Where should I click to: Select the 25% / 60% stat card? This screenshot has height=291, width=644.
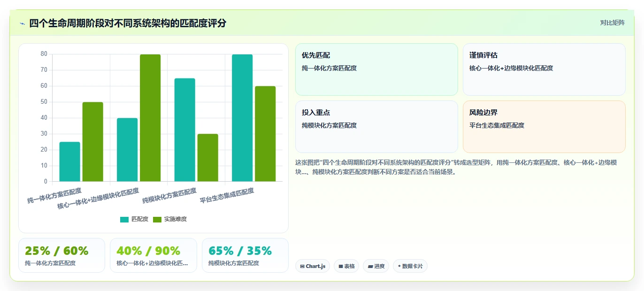(x=61, y=255)
